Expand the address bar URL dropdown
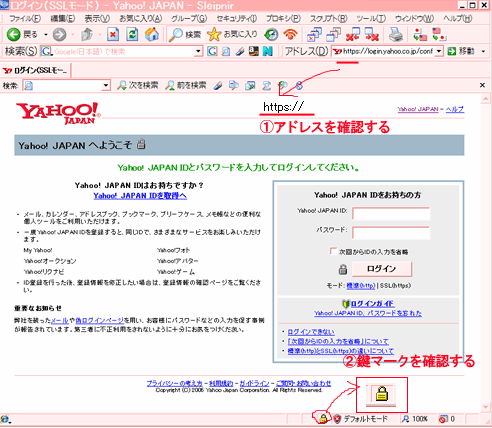 coord(439,51)
